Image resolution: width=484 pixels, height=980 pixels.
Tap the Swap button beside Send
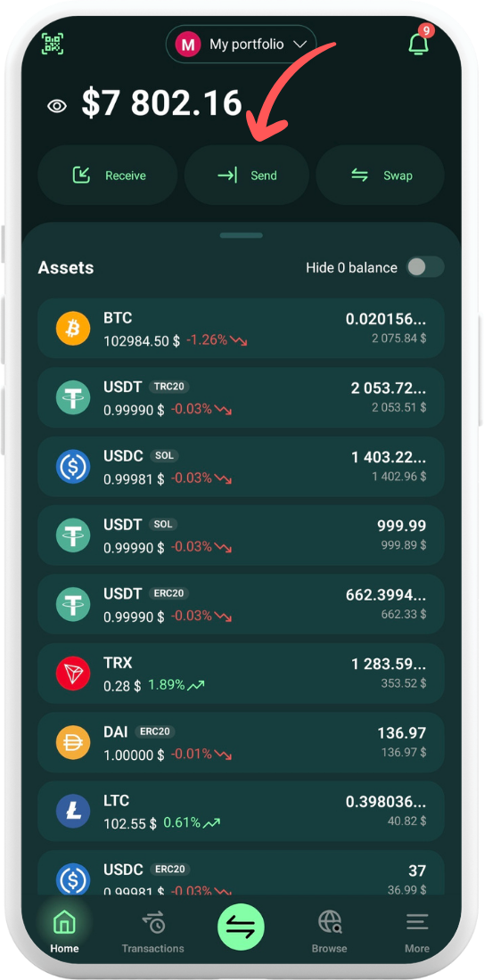(x=381, y=176)
